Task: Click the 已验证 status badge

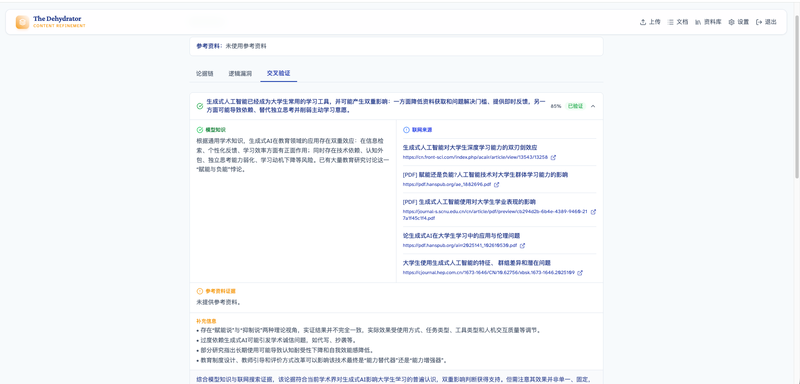Action: [575, 106]
